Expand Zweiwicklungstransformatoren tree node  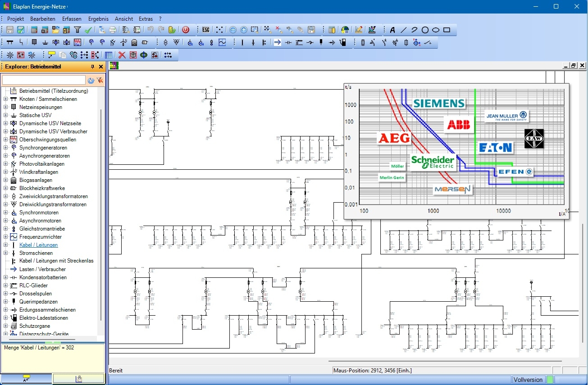[5, 196]
